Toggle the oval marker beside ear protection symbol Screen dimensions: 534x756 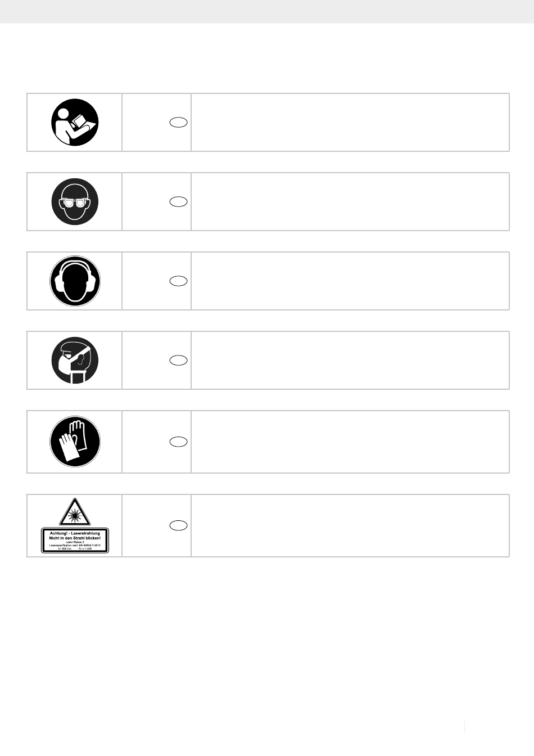coord(178,281)
